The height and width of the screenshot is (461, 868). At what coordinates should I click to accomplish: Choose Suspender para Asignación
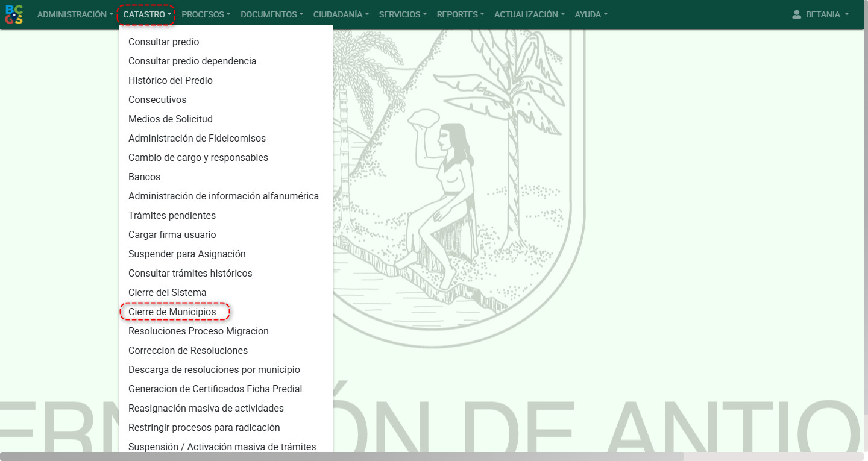(226, 254)
